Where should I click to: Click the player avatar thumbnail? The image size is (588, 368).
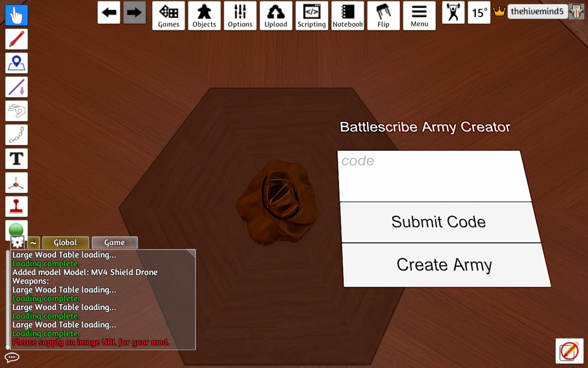577,11
